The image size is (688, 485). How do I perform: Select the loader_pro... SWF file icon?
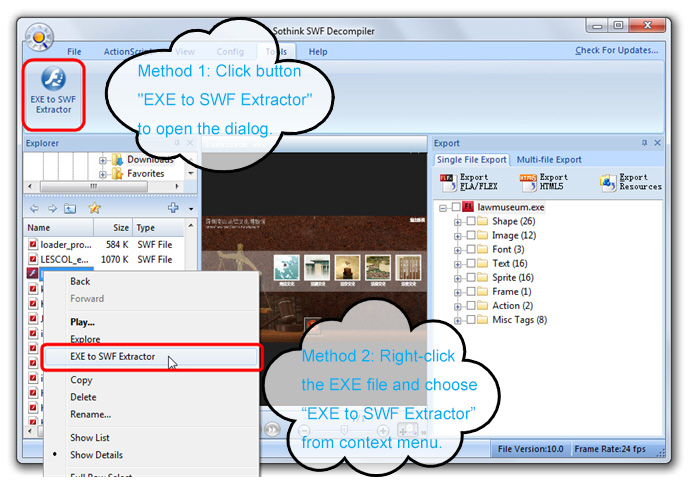33,244
